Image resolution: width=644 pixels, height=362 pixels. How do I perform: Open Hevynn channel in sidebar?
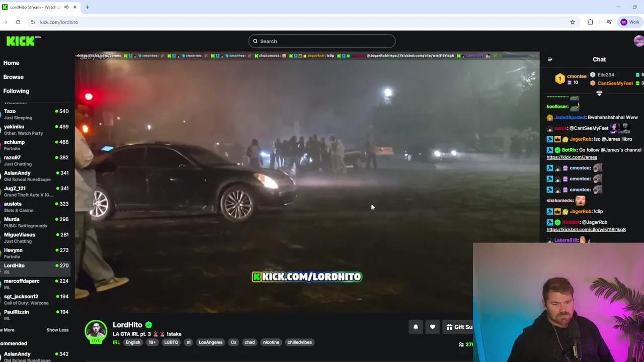point(35,253)
